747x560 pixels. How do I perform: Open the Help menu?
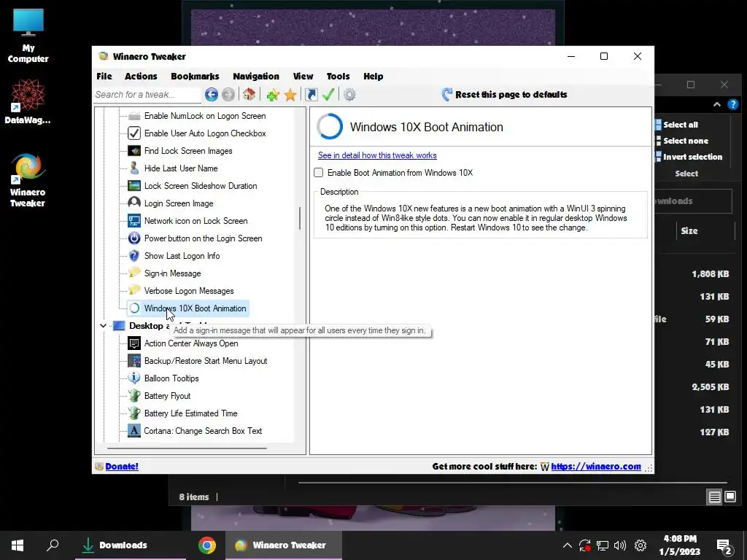point(373,76)
